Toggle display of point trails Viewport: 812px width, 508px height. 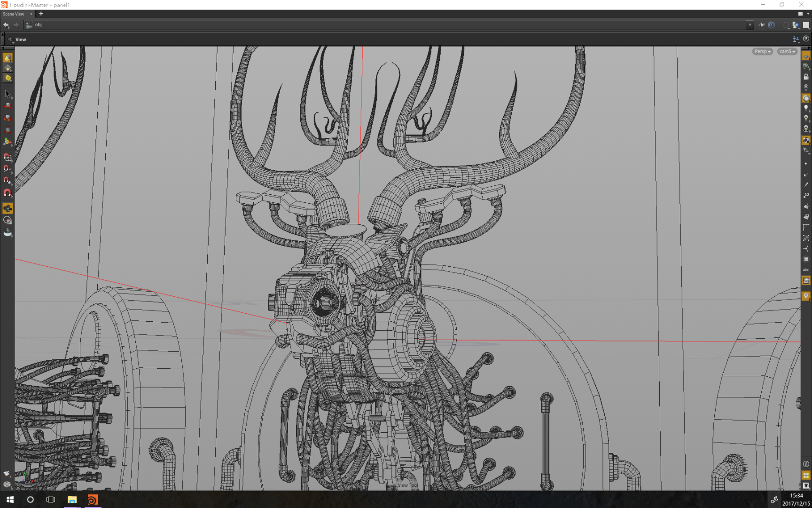pos(806,185)
